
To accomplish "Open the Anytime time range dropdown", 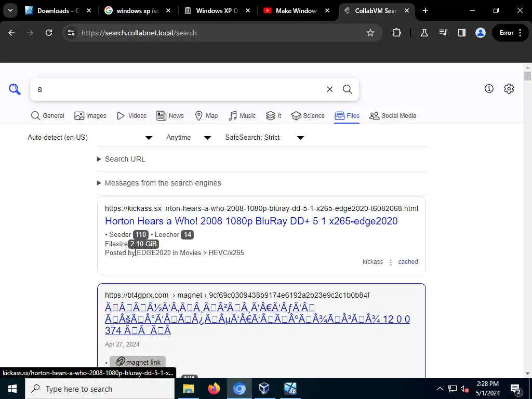I will [x=189, y=137].
